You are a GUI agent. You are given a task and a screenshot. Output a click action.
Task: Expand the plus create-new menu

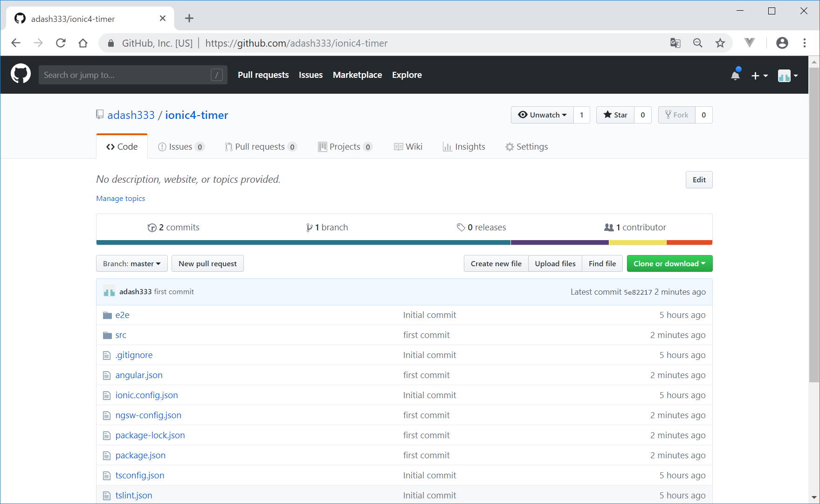tap(759, 76)
